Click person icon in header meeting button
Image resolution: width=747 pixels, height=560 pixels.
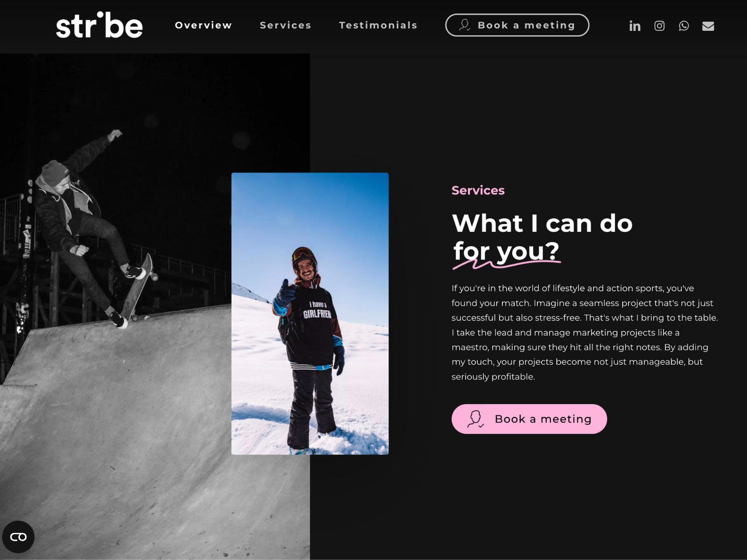click(x=465, y=25)
